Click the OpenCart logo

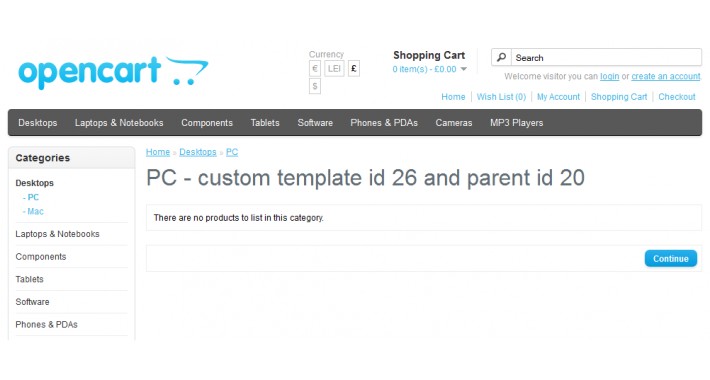click(x=113, y=71)
